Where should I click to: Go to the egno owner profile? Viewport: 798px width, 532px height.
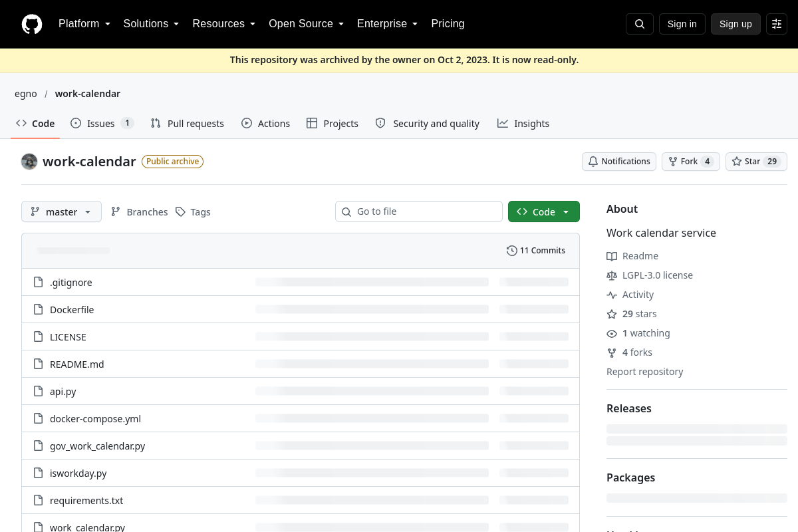click(26, 94)
